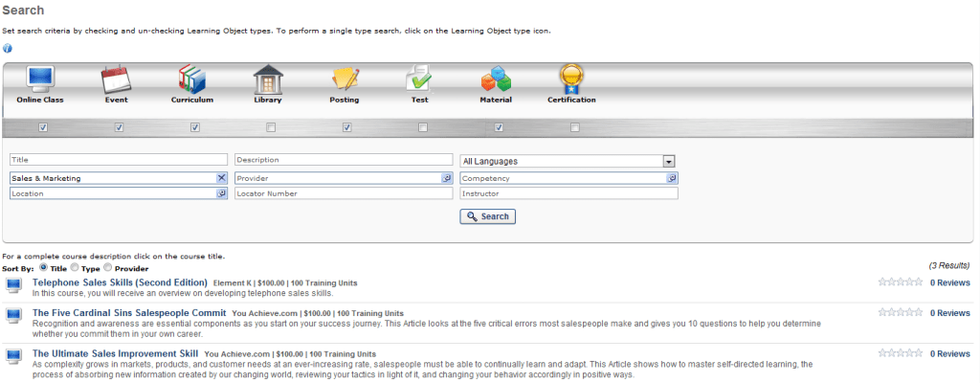Select the sort by Type radio button
This screenshot has width=980, height=383.
coord(74,267)
